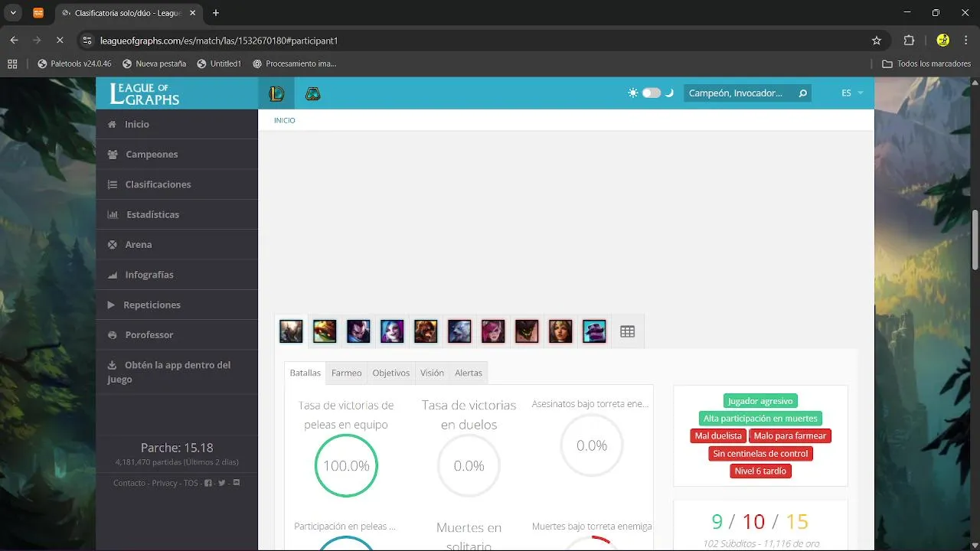Viewport: 980px width, 551px height.
Task: Open Arena in the sidebar
Action: coord(177,245)
